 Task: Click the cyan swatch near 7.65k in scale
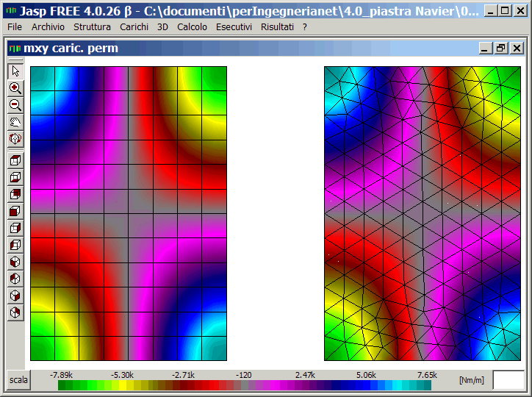[397, 385]
